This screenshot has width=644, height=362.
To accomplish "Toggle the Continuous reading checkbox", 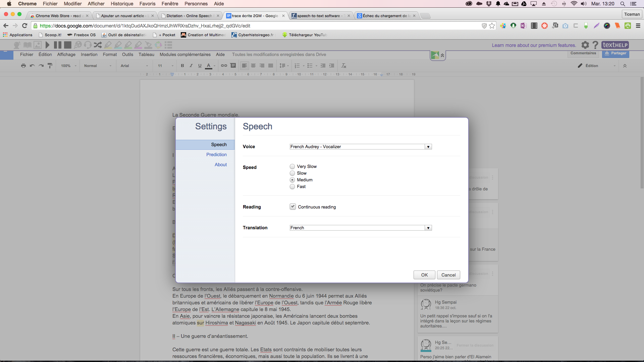I will coord(292,206).
